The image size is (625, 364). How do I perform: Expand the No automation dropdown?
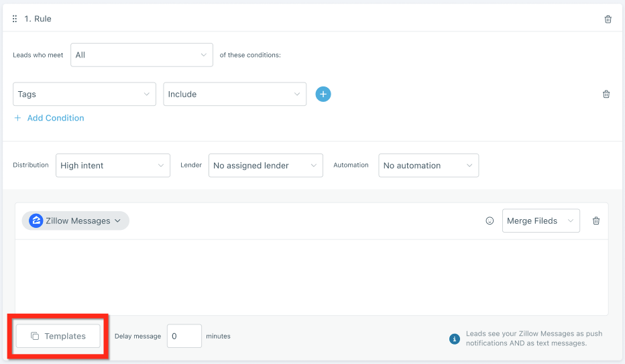click(x=428, y=166)
